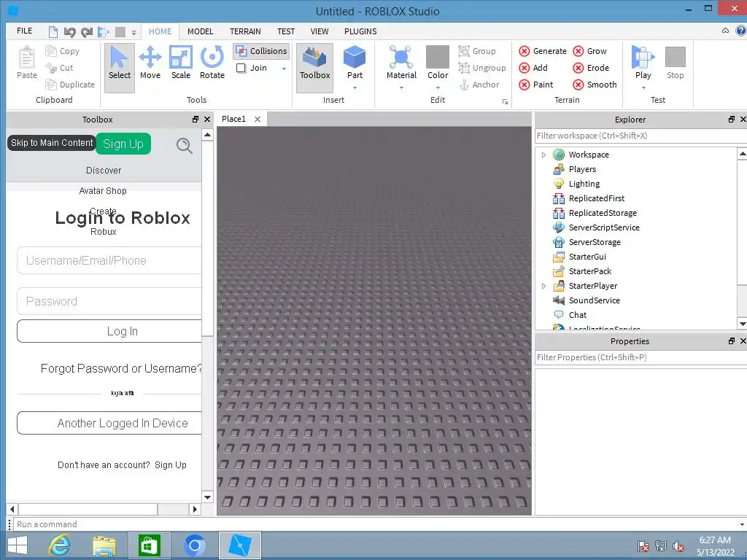This screenshot has width=747, height=560.
Task: Open the Part dropdown arrow
Action: (355, 87)
